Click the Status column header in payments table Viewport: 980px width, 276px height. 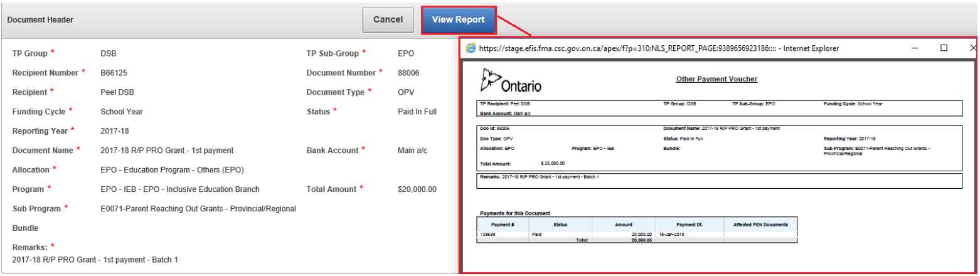[560, 224]
